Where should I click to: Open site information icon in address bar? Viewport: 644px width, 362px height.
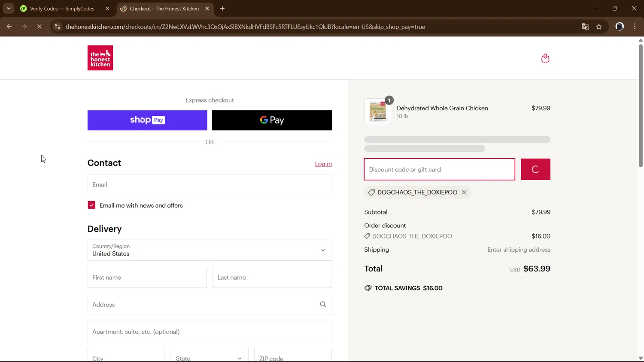click(x=57, y=27)
